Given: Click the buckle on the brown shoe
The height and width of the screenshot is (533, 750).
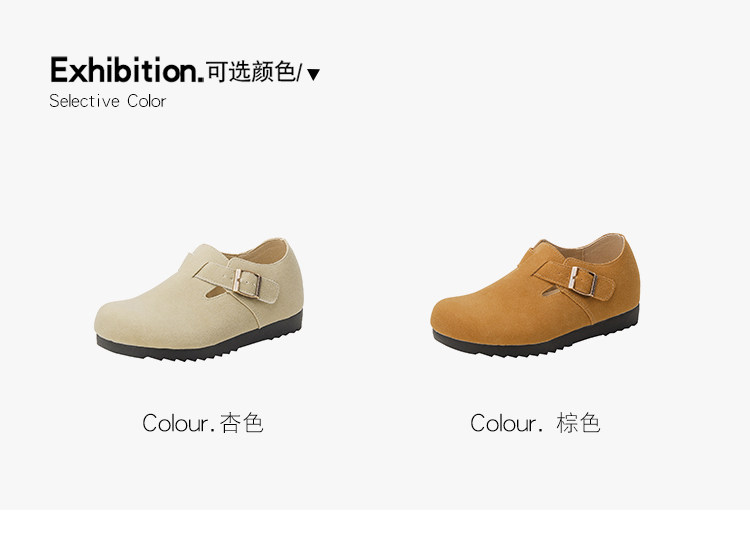Looking at the screenshot, I should click(583, 281).
